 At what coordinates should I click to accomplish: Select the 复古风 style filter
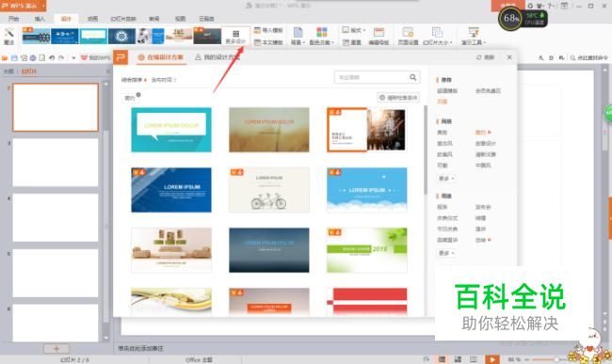[444, 143]
